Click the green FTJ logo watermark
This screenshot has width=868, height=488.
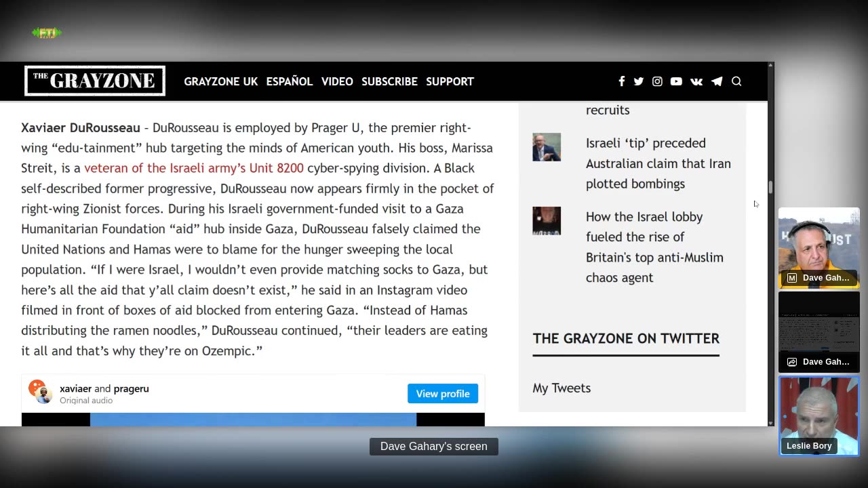point(47,33)
